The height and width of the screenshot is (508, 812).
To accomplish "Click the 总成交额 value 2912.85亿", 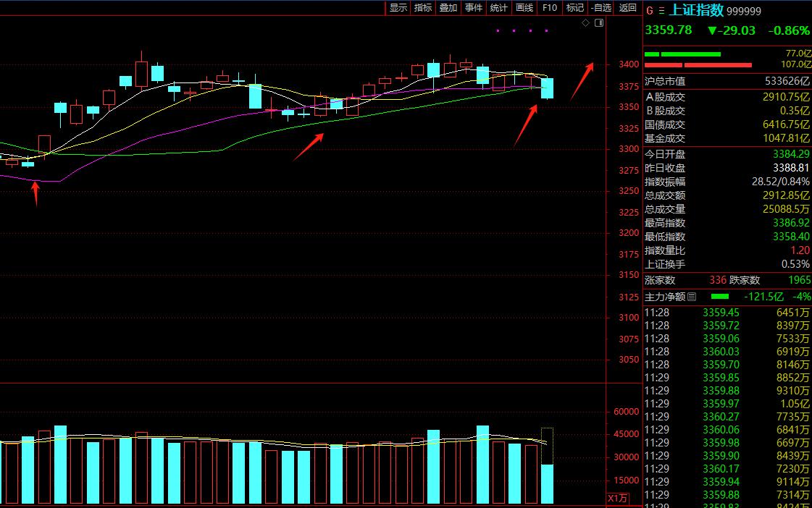I will (x=786, y=195).
